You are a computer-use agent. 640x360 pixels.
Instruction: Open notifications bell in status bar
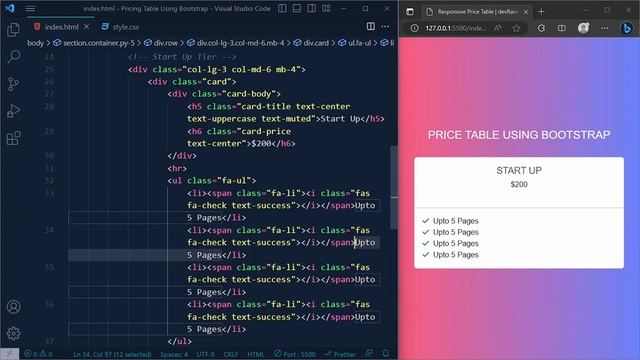tap(386, 354)
